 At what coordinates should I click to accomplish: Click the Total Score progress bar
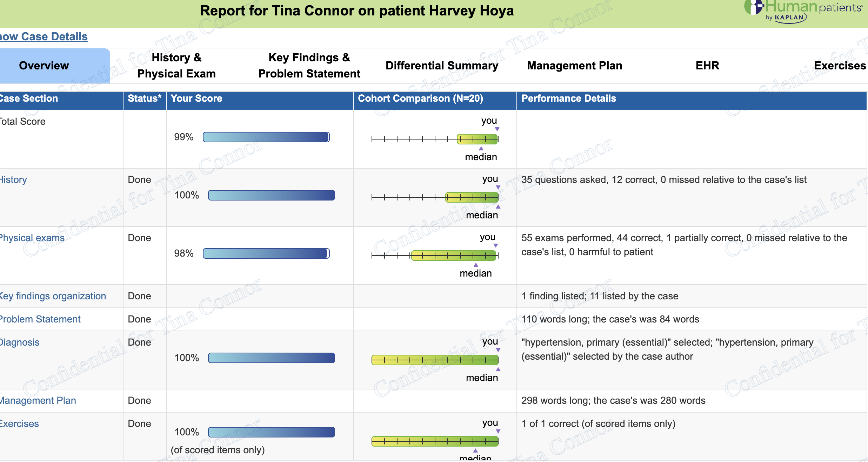[x=266, y=137]
